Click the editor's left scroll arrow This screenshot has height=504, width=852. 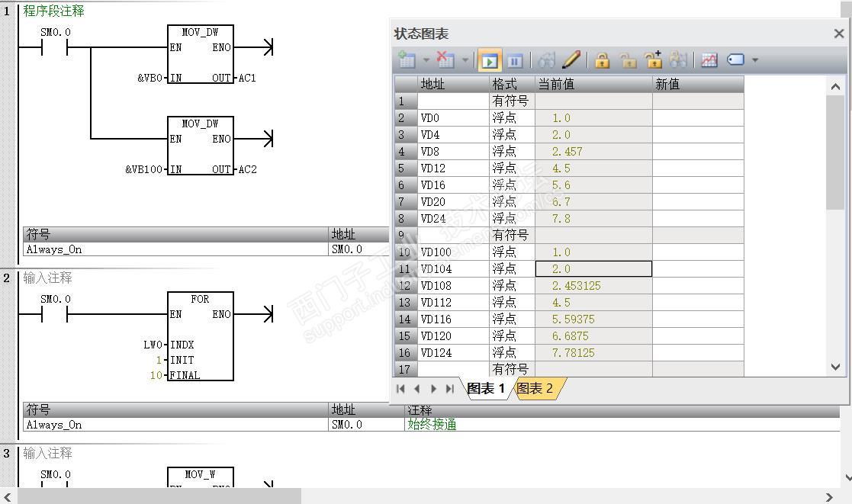[8, 497]
